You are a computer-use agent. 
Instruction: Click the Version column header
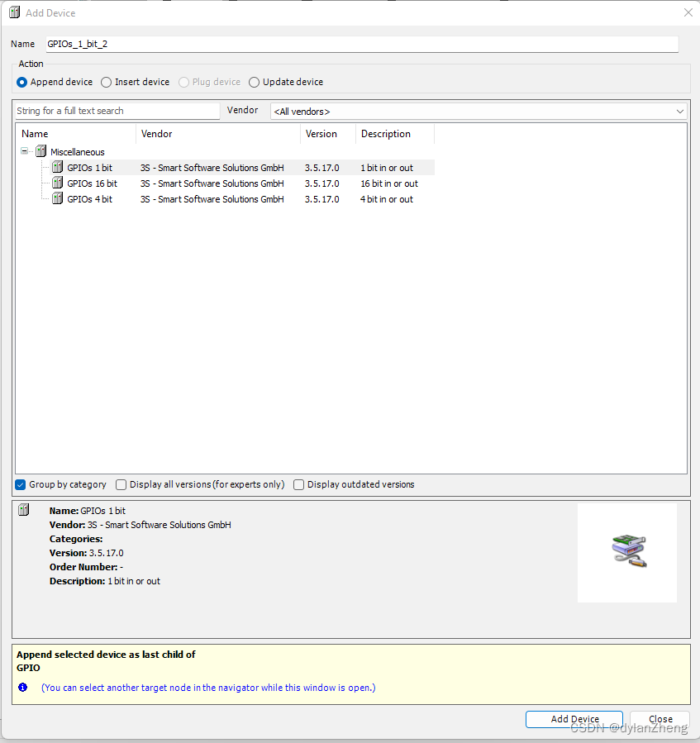coord(322,134)
